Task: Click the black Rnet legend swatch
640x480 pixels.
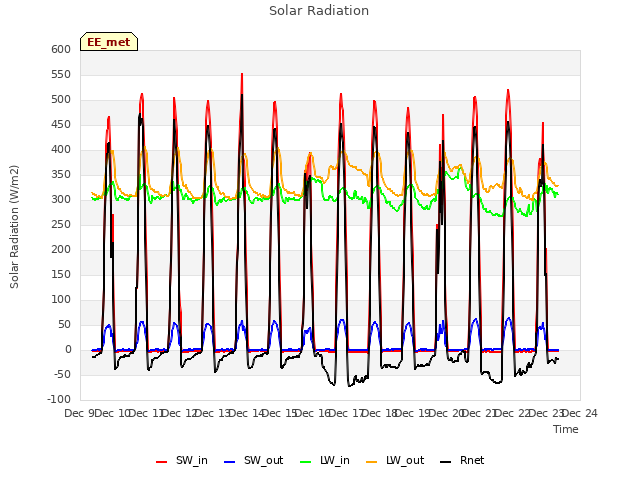Action: pos(446,462)
